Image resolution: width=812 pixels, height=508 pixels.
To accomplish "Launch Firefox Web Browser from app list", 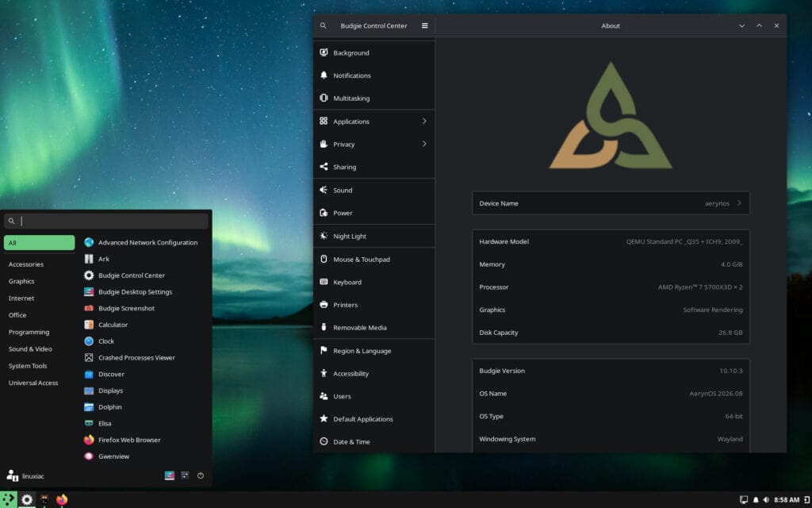I will coord(145,440).
